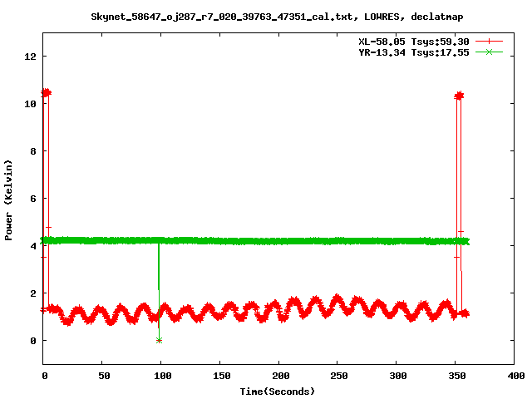
Task: Click the 100 tick label on time axis
Action: click(x=161, y=377)
